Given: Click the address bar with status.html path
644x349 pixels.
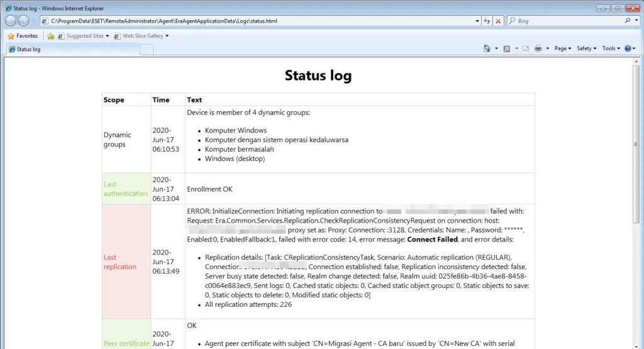Looking at the screenshot, I should click(x=257, y=21).
